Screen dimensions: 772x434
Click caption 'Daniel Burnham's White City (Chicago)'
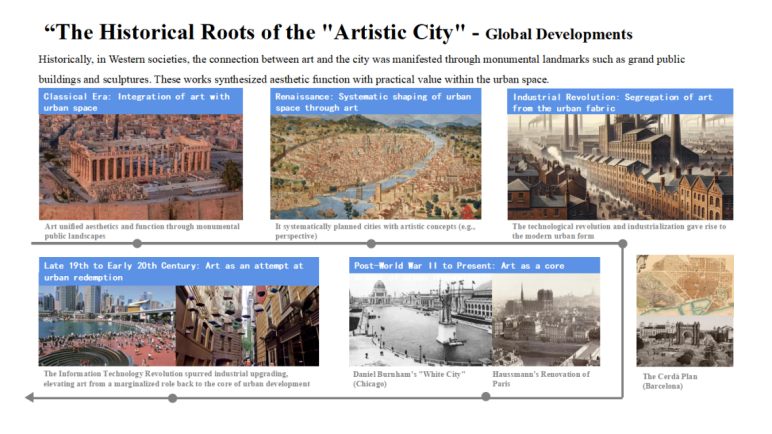click(x=409, y=379)
